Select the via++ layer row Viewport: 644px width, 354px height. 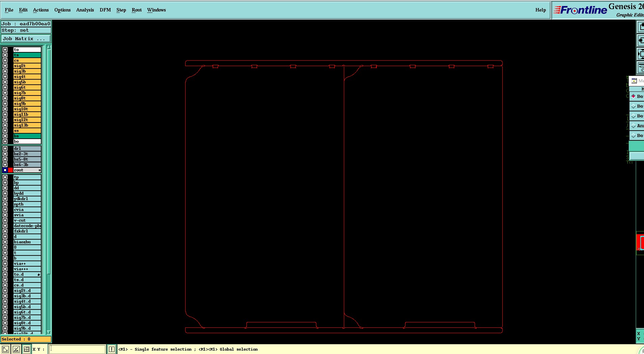pyautogui.click(x=27, y=264)
